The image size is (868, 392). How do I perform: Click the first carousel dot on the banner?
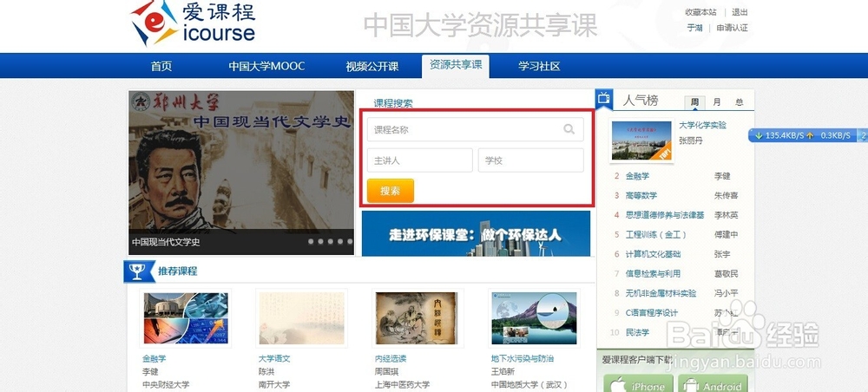(x=311, y=242)
